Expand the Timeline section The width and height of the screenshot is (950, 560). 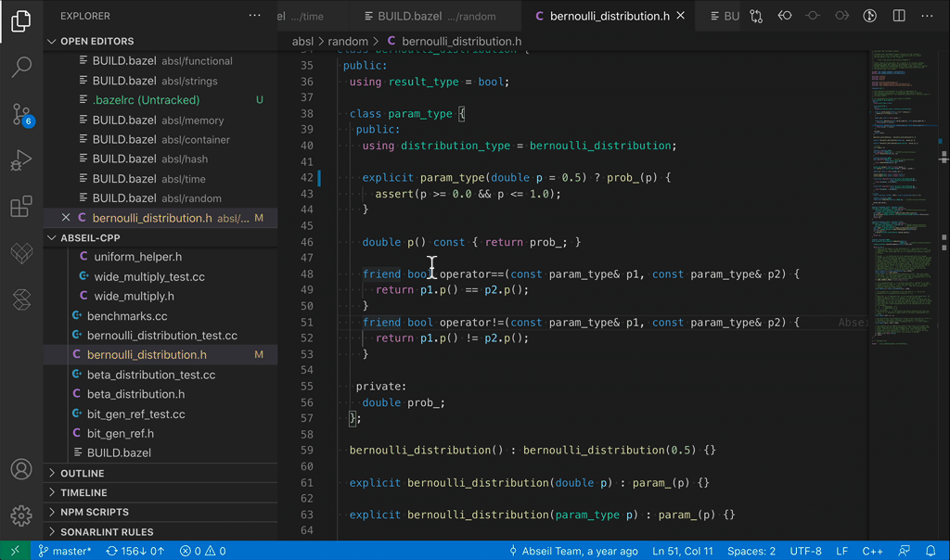[160, 493]
